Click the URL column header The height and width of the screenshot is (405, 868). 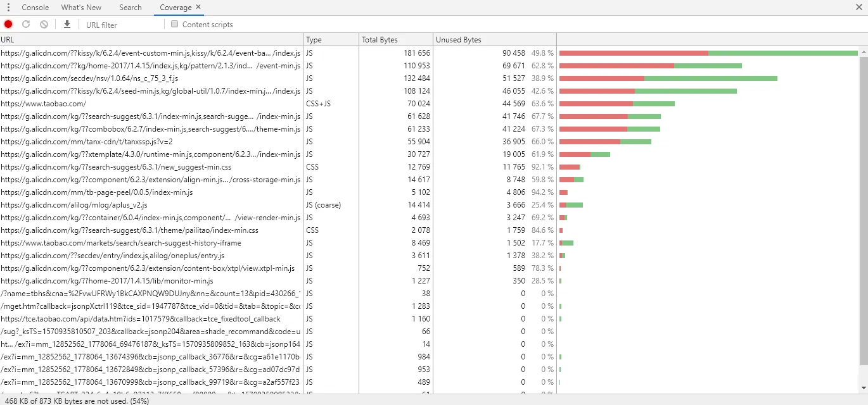pos(151,40)
